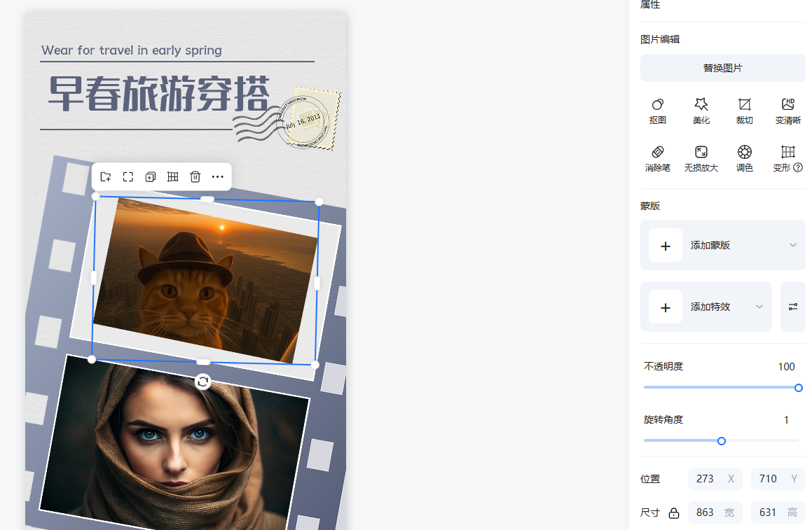This screenshot has height=530, width=812.
Task: Apply the 变清晰 HD enhance tool
Action: point(788,111)
